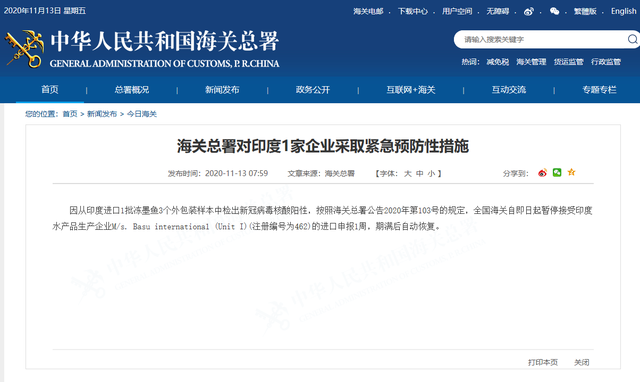
Task: Click hot word 海关管理
Action: point(531,62)
